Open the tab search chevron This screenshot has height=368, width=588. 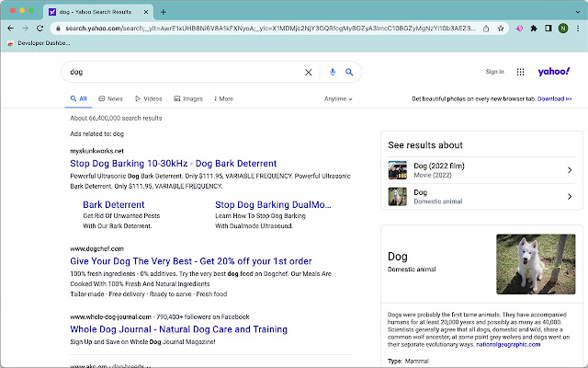578,12
